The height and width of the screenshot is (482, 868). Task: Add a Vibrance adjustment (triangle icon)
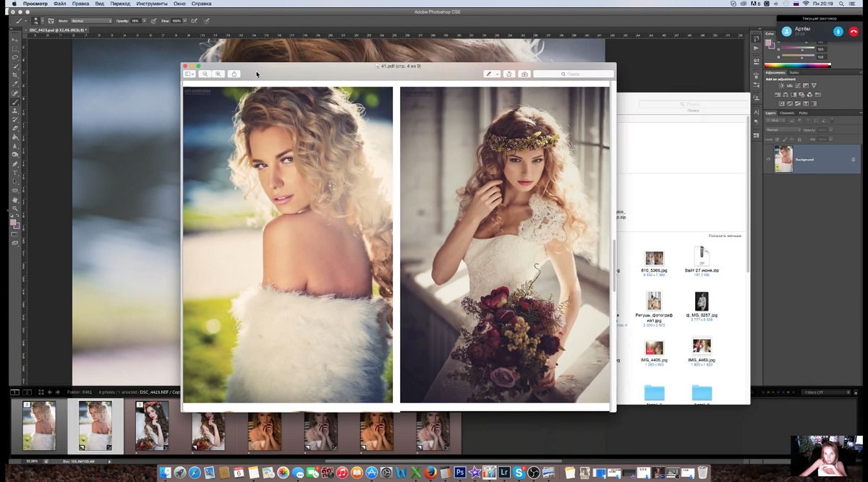point(814,85)
